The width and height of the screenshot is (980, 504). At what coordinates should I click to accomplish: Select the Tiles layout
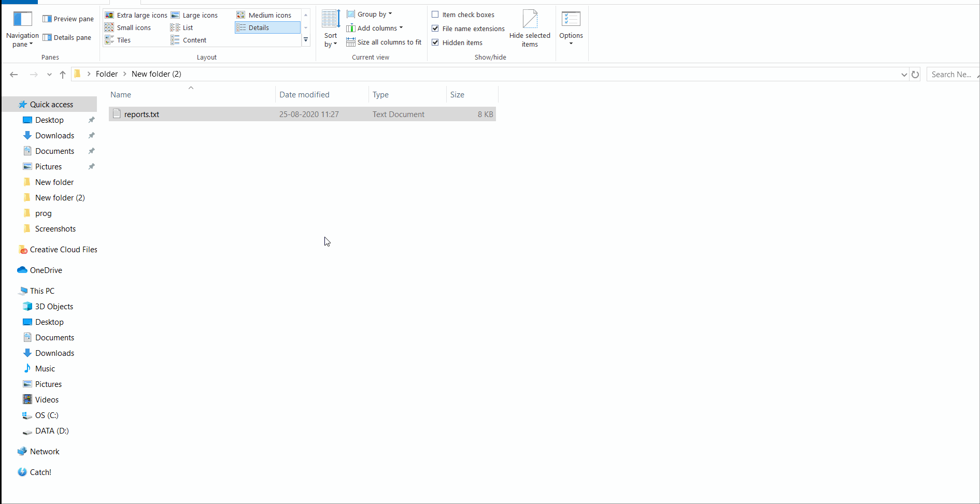(x=118, y=40)
